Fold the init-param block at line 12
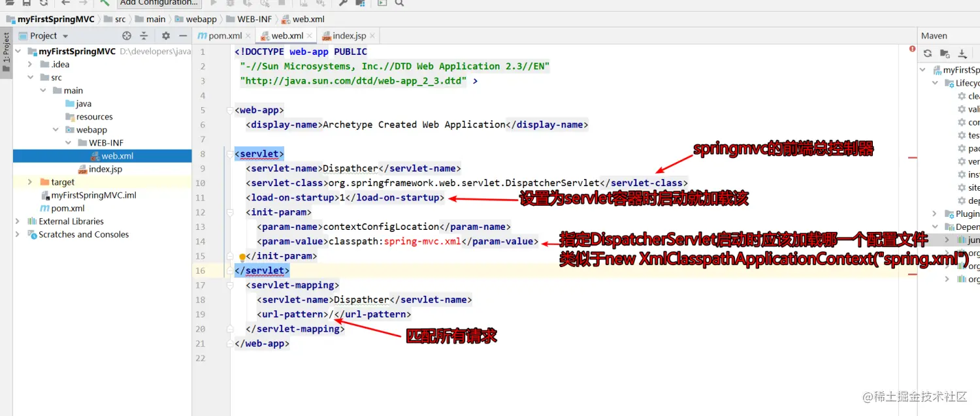This screenshot has width=980, height=416. 229,212
